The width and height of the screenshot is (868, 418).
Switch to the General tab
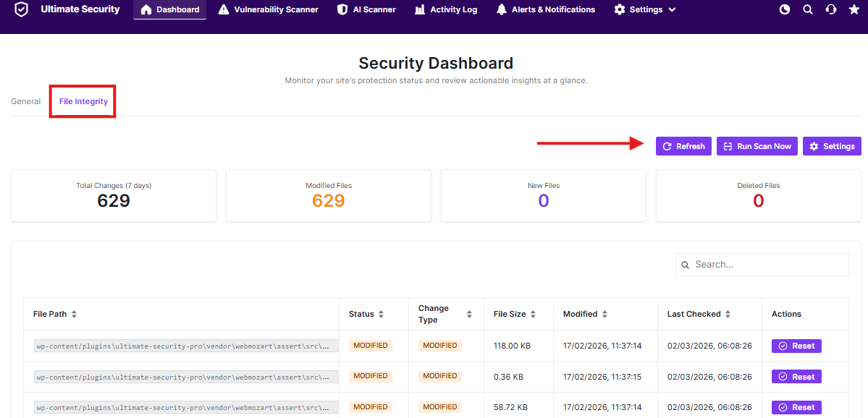[25, 101]
